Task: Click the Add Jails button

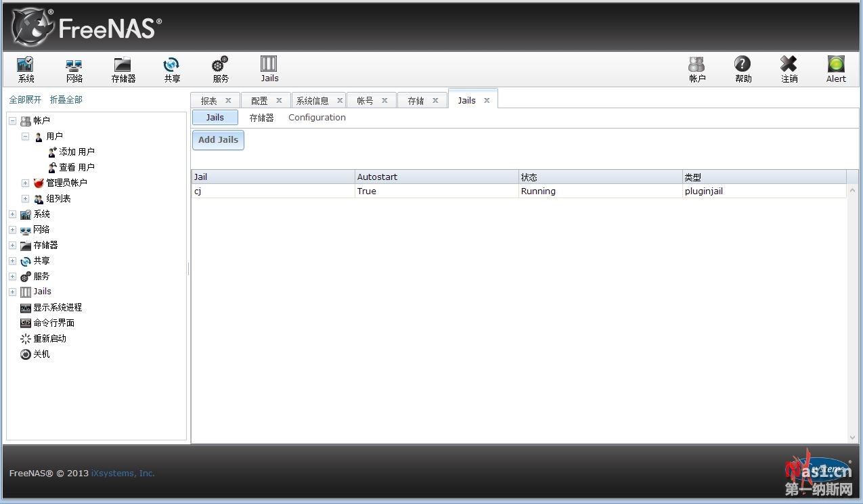Action: (x=218, y=140)
